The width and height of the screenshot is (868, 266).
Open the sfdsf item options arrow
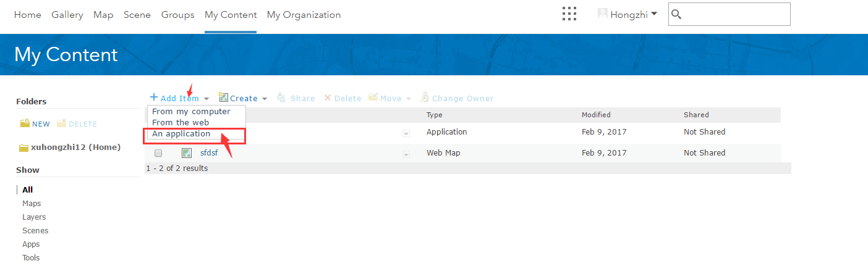pyautogui.click(x=406, y=154)
